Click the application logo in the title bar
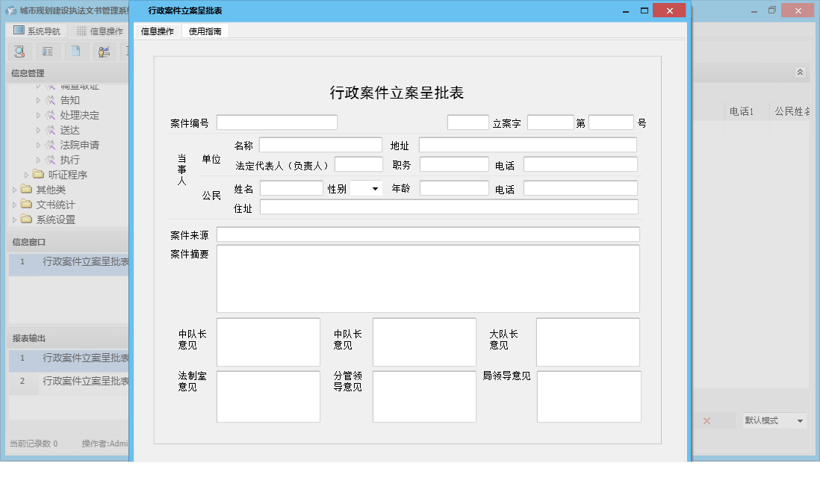Image resolution: width=820 pixels, height=504 pixels. (x=10, y=10)
